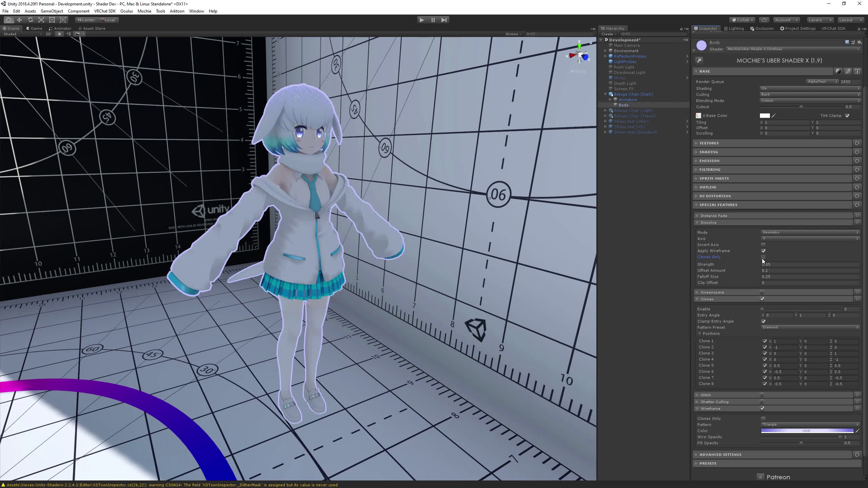Click the Base Color white swatch
Screen dimensions: 868x488
[765, 115]
